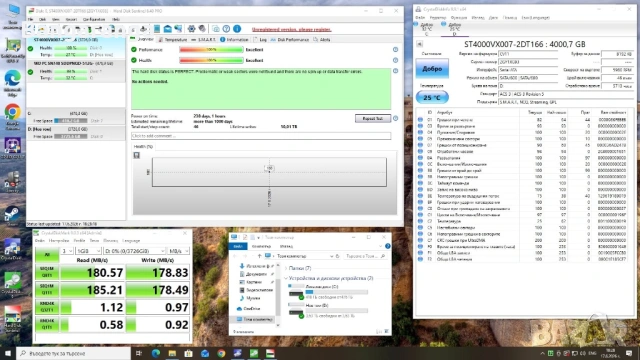Click the All benchmark button in CrystalDiskMark
The width and height of the screenshot is (640, 360).
pyautogui.click(x=47, y=255)
